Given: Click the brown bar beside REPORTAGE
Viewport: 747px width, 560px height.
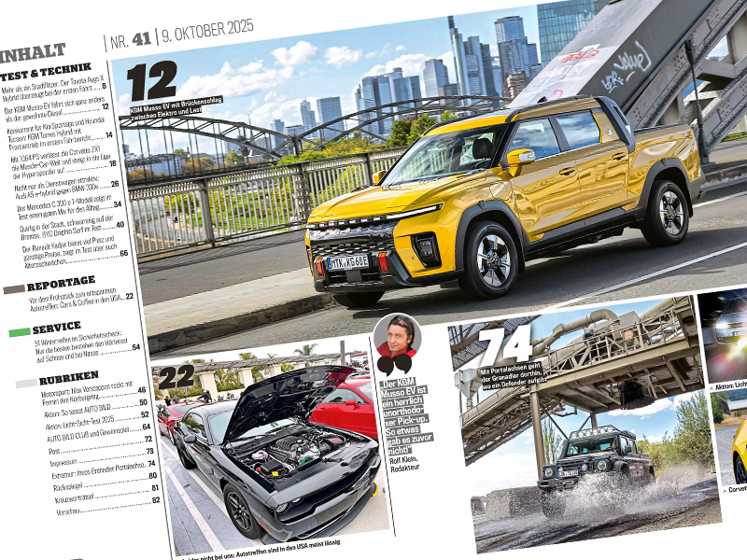Looking at the screenshot, I should tap(11, 289).
